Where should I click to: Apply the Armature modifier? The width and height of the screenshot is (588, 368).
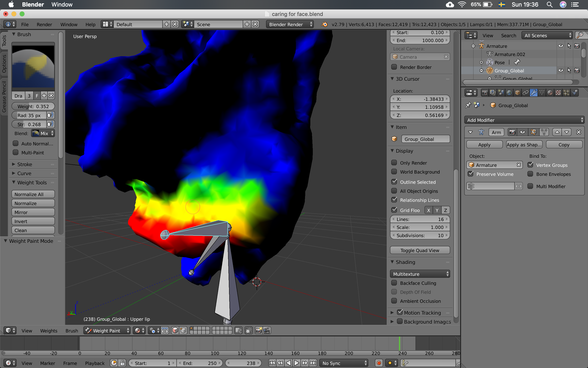pyautogui.click(x=484, y=144)
